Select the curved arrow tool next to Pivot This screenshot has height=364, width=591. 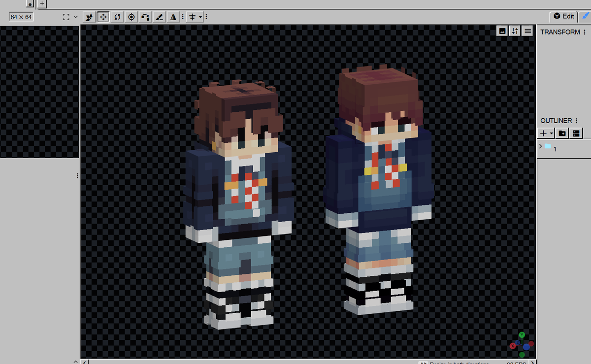coord(145,17)
